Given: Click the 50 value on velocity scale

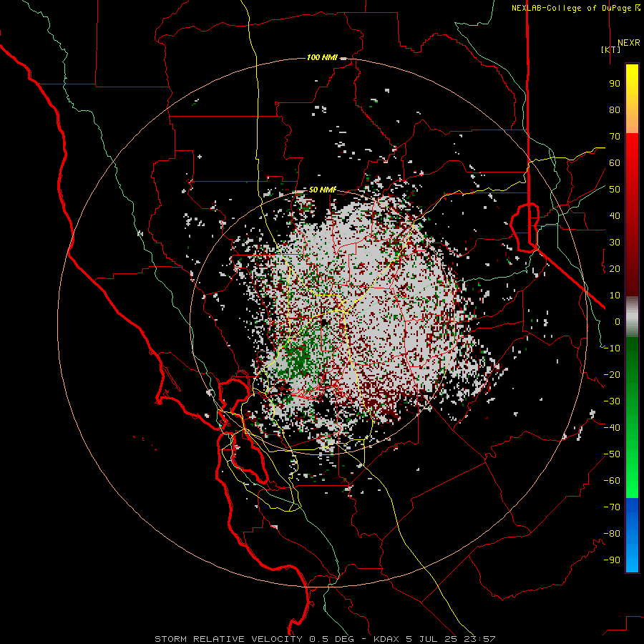Looking at the screenshot, I should (x=615, y=190).
